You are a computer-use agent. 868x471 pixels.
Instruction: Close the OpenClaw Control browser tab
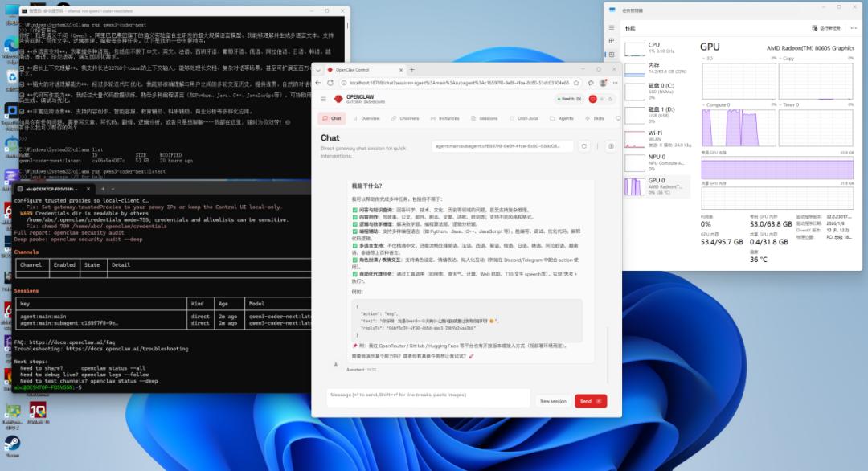coord(401,70)
